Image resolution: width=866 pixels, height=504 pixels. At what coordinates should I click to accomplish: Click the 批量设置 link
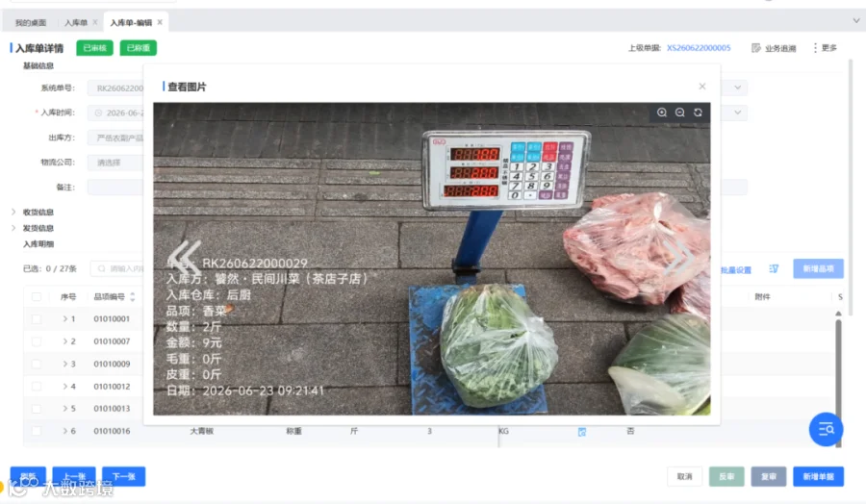coord(736,270)
